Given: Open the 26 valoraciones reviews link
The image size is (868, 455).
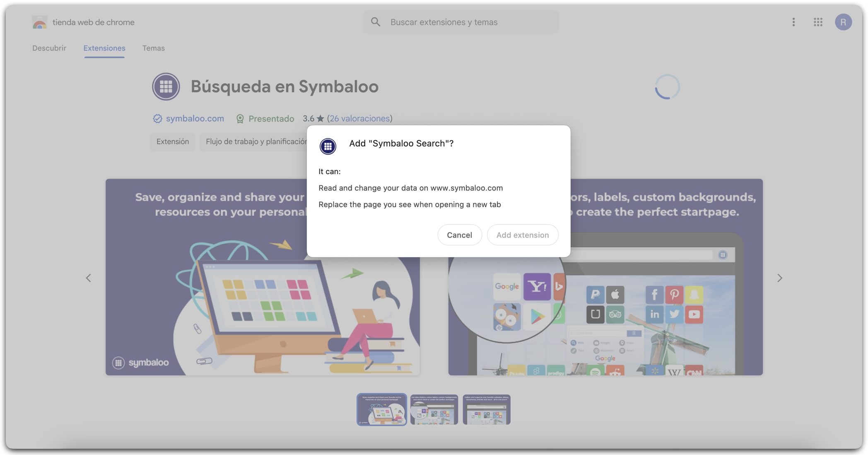Looking at the screenshot, I should click(359, 119).
